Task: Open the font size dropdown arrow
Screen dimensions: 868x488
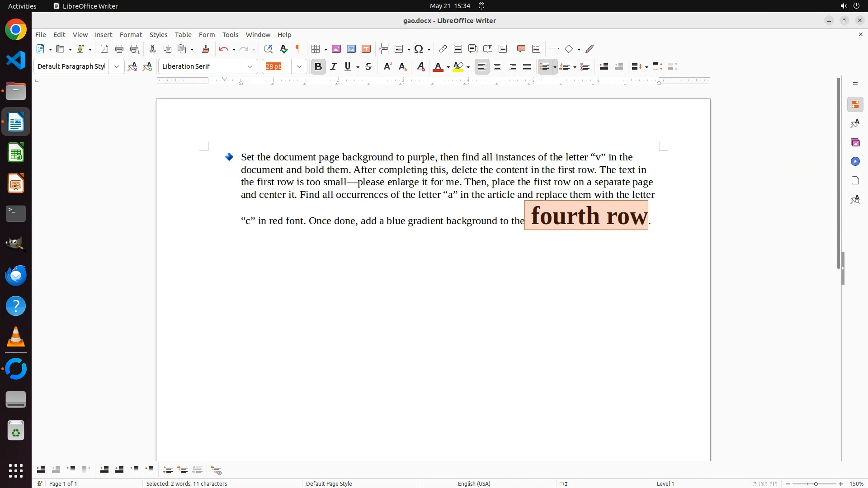Action: [299, 67]
